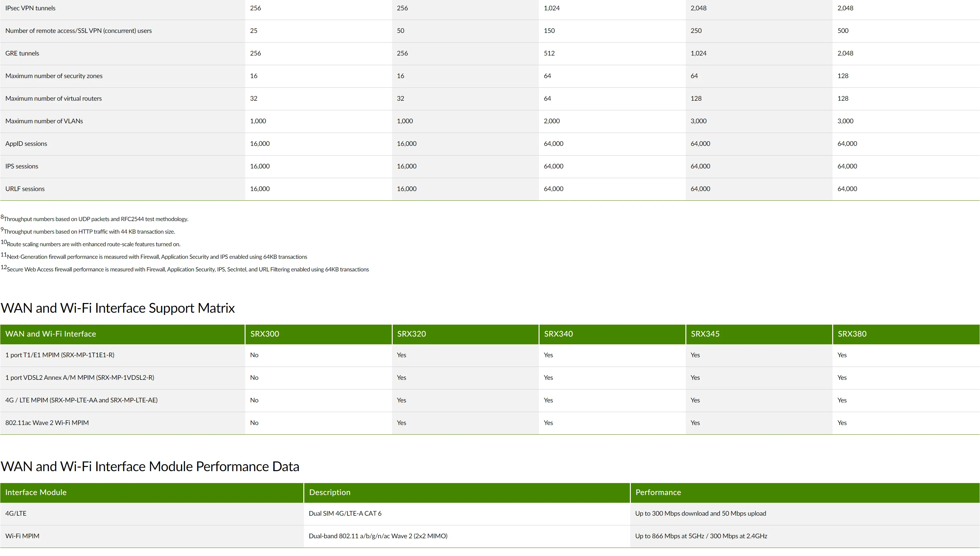
Task: Click the WAN and Wi-Fi Interface header cell
Action: (x=50, y=334)
